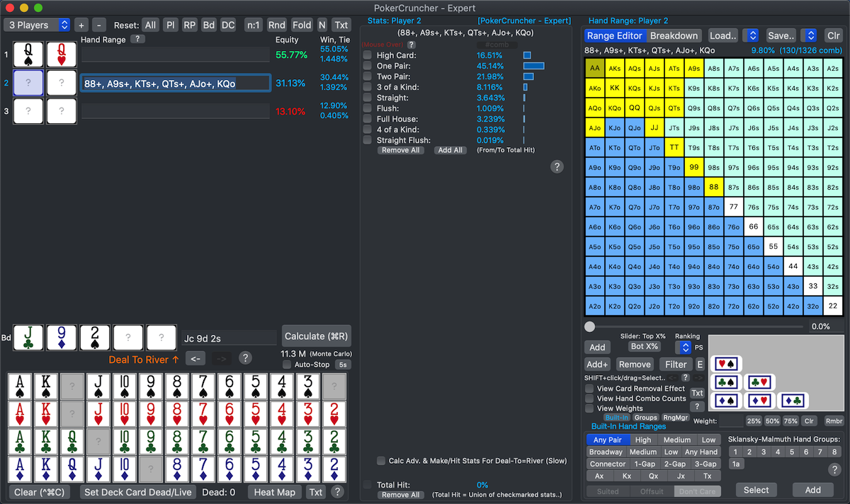This screenshot has width=850, height=504.
Task: Click Player 2 hand range input field
Action: (175, 83)
